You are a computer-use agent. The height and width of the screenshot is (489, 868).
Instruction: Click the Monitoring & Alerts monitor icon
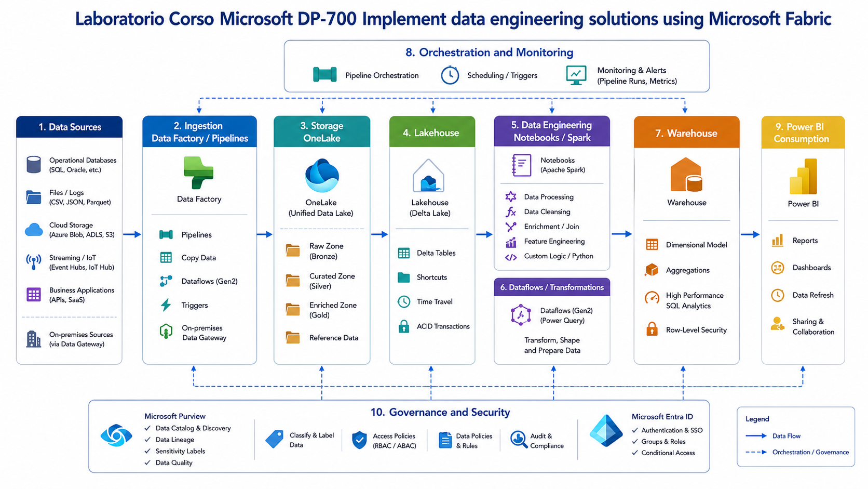576,75
